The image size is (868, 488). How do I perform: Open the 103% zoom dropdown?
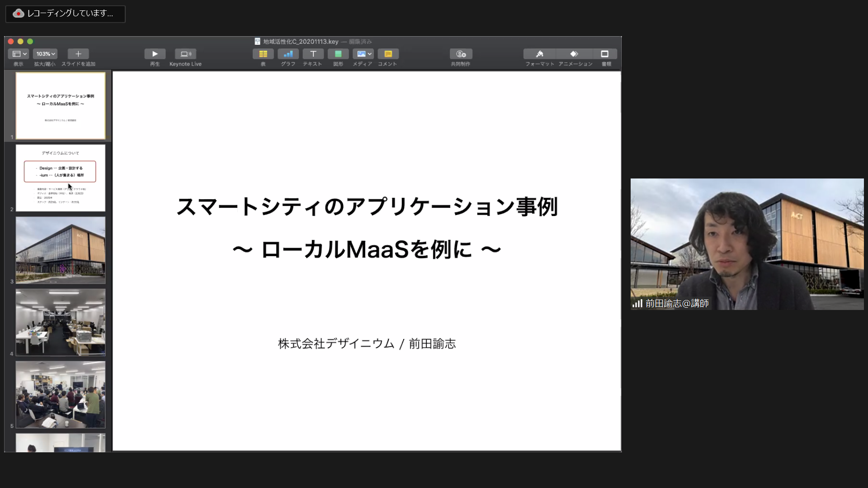click(45, 54)
